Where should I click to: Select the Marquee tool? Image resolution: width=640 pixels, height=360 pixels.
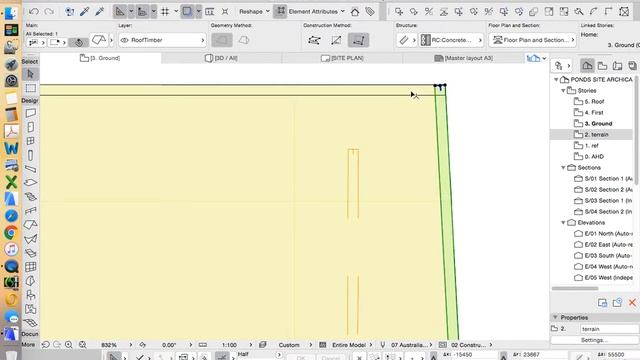point(31,88)
